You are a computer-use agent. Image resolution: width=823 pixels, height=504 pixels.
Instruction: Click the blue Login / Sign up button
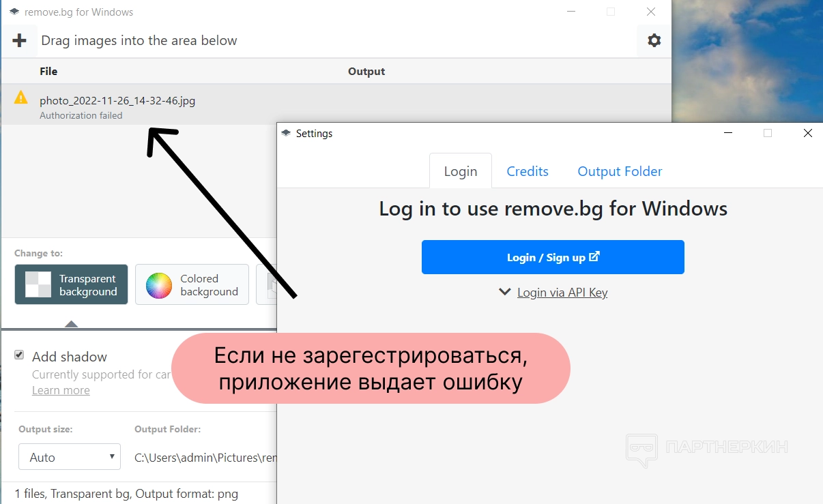tap(553, 257)
